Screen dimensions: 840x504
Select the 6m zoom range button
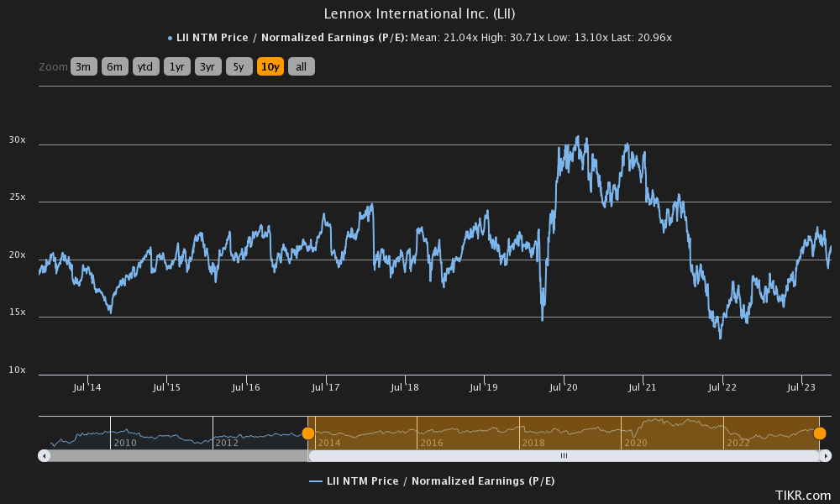[114, 66]
